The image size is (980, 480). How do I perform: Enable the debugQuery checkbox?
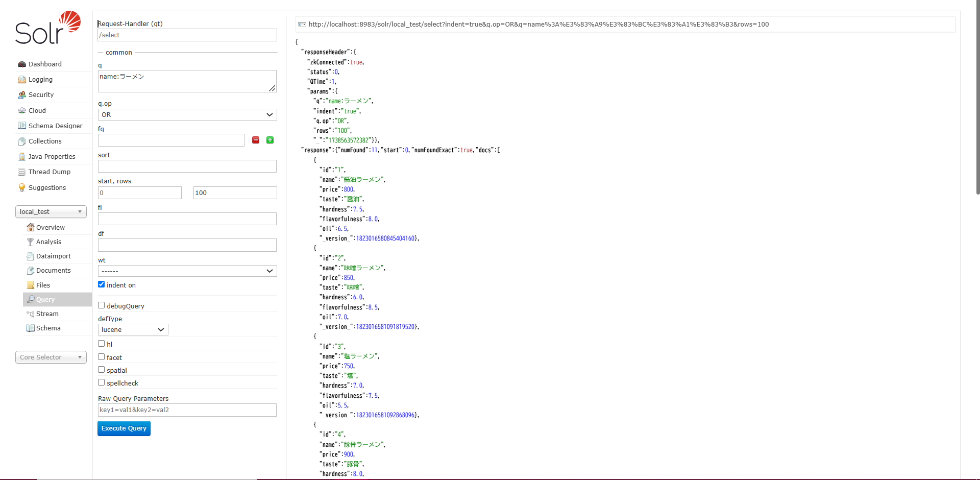point(102,305)
